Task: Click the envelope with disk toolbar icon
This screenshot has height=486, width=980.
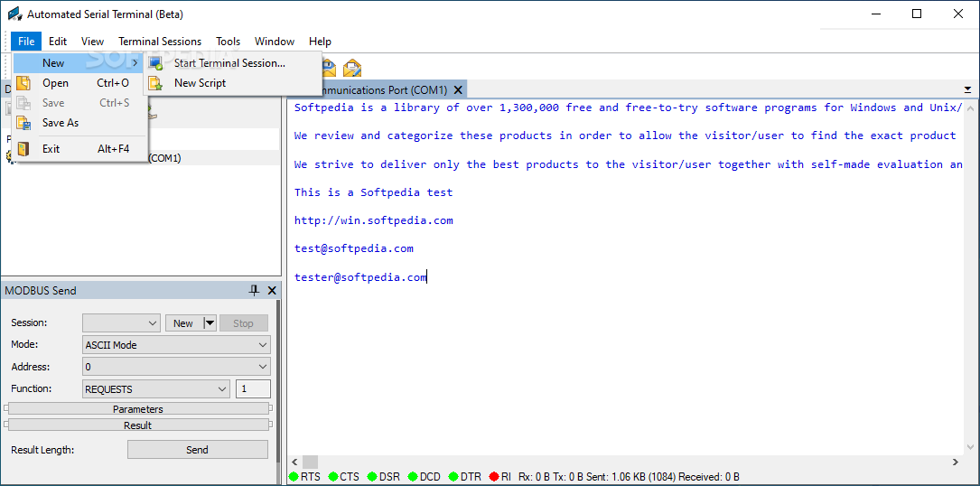Action: [330, 68]
